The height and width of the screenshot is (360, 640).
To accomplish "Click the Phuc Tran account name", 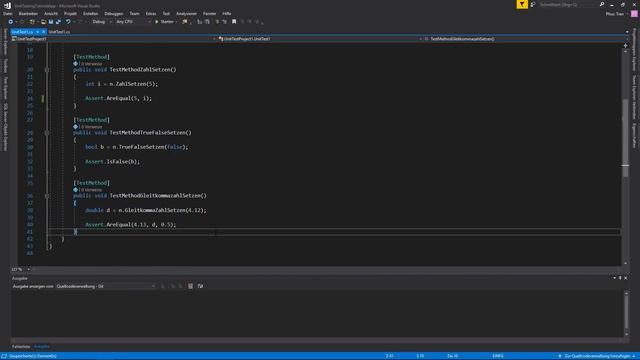I will (x=615, y=14).
